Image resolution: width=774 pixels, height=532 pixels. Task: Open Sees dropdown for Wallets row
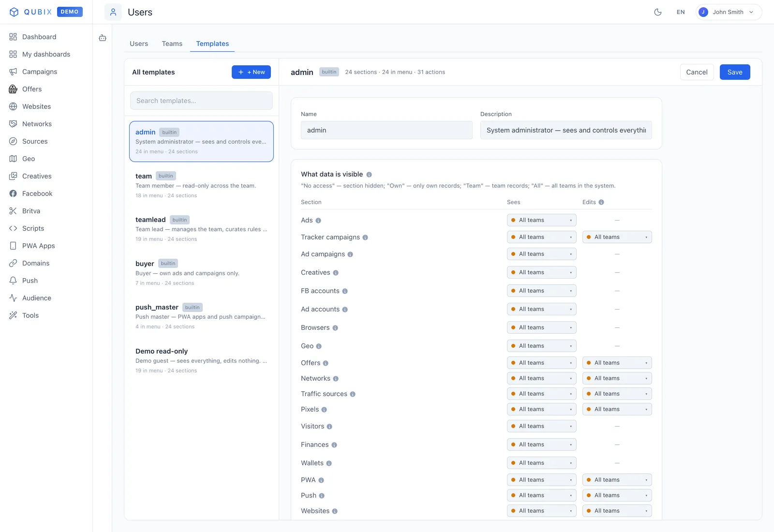pos(541,463)
